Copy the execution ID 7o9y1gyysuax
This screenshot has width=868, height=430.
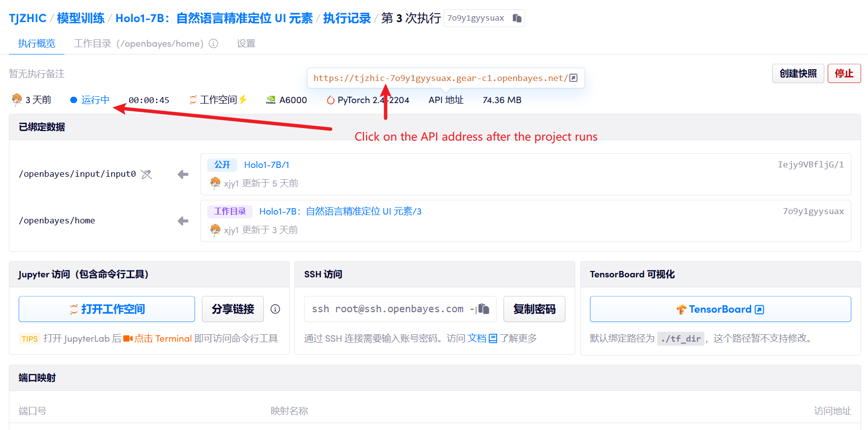click(x=517, y=18)
